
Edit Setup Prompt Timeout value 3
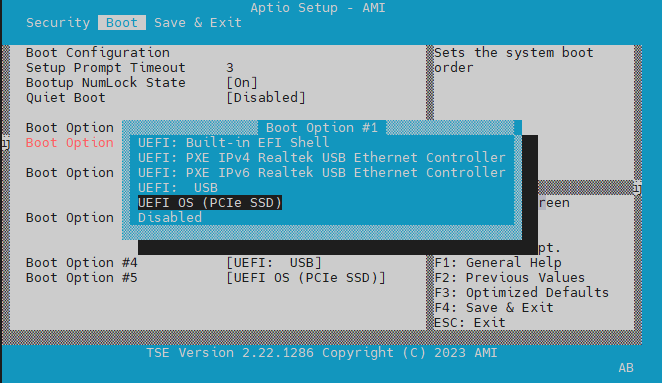pyautogui.click(x=230, y=68)
